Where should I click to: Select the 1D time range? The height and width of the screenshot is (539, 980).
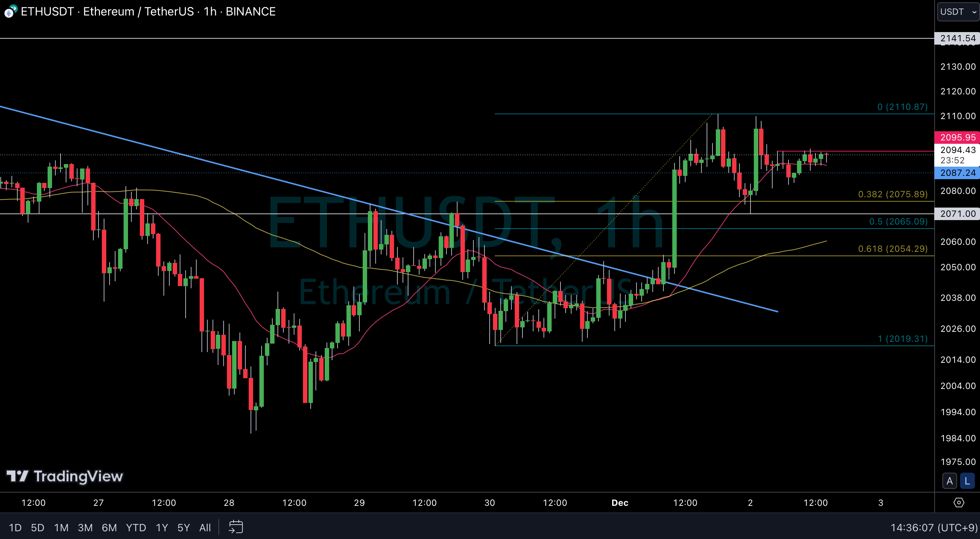point(15,528)
